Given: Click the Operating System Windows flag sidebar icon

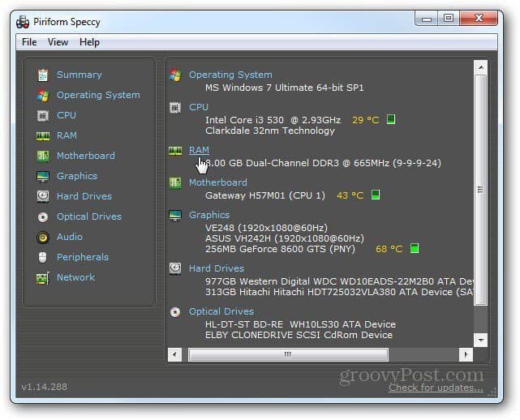Looking at the screenshot, I should point(43,96).
